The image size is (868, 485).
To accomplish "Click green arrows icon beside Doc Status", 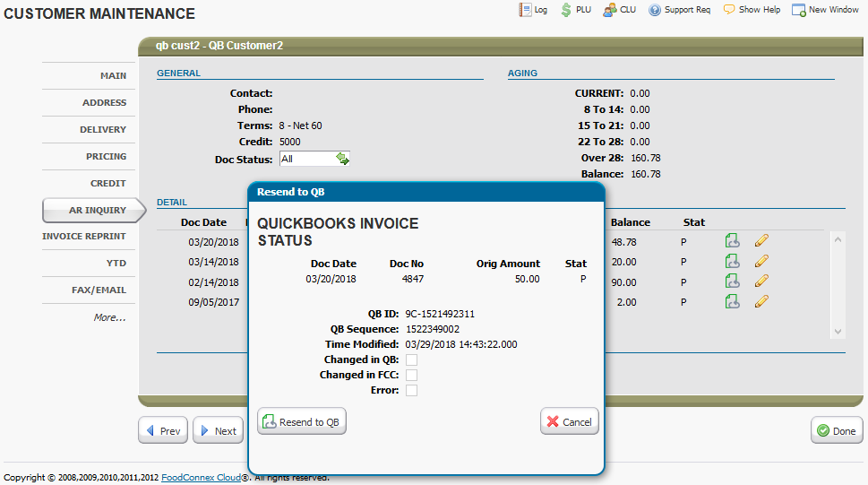I will point(343,159).
